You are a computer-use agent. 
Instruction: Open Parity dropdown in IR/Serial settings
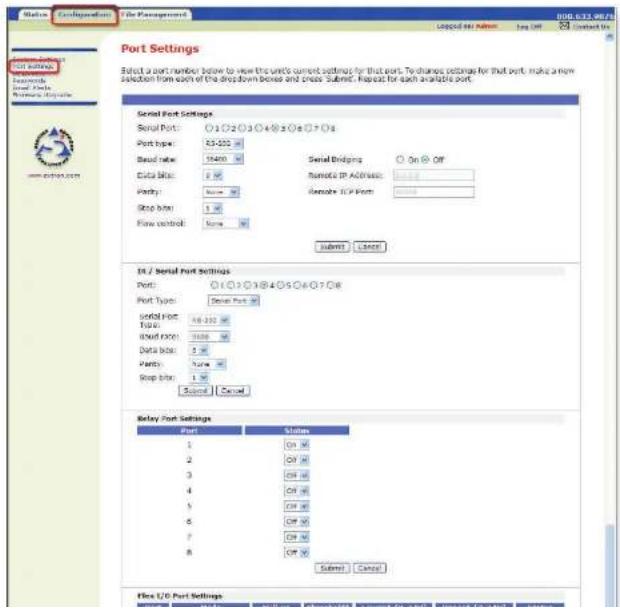[x=208, y=364]
